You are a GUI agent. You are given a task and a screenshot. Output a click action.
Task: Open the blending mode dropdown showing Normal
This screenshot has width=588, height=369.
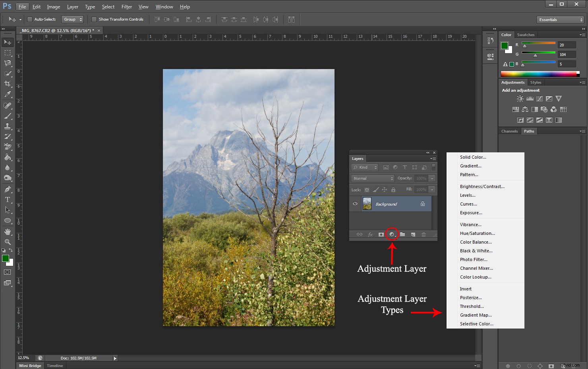click(372, 178)
